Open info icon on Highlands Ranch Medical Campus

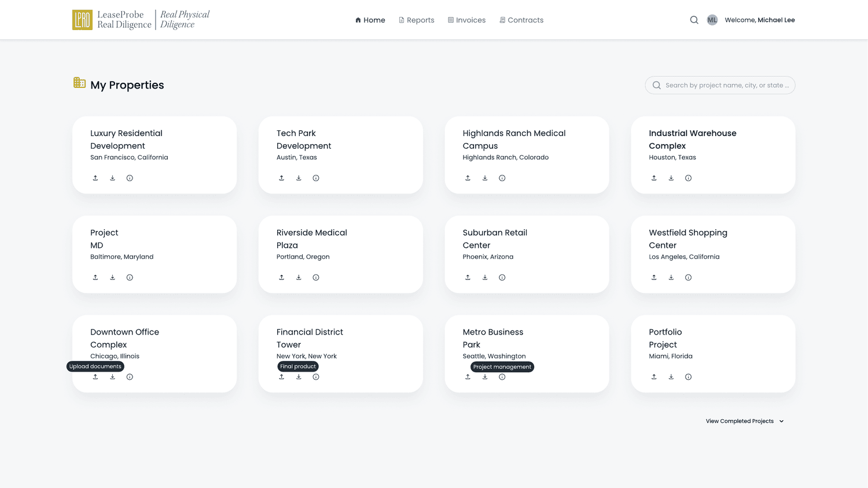click(x=502, y=178)
